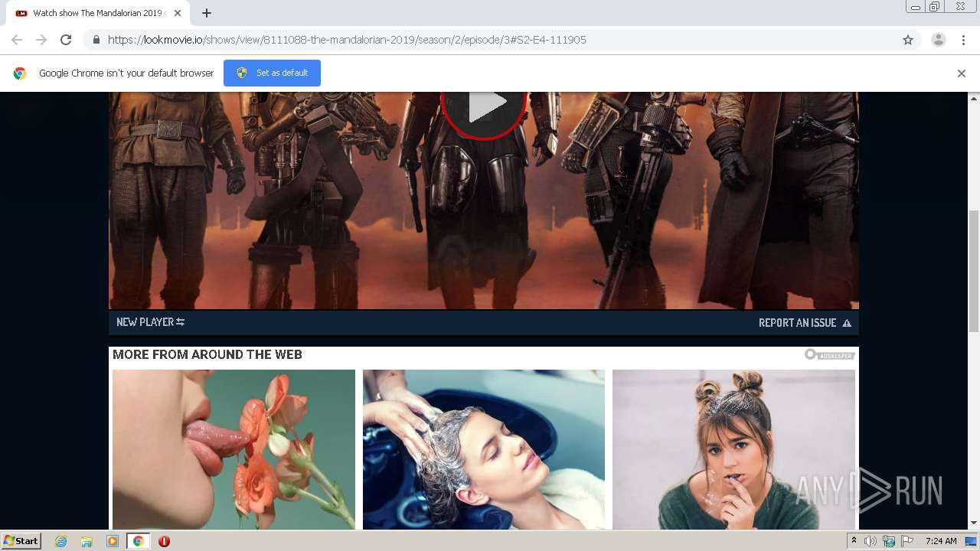Reload the current page

pyautogui.click(x=66, y=40)
